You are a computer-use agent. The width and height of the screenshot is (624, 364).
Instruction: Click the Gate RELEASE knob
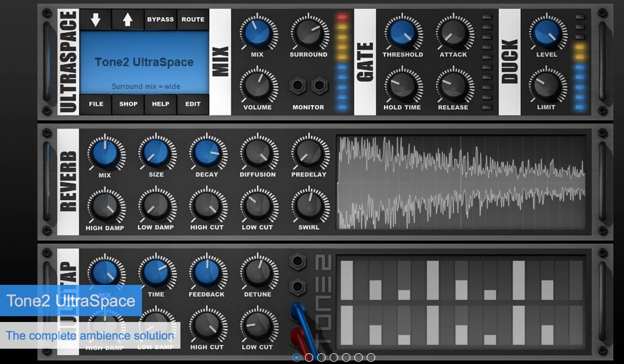coord(454,86)
